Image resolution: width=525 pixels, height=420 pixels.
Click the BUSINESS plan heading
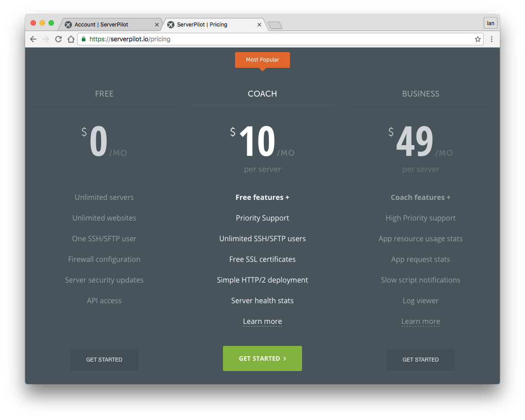tap(421, 94)
